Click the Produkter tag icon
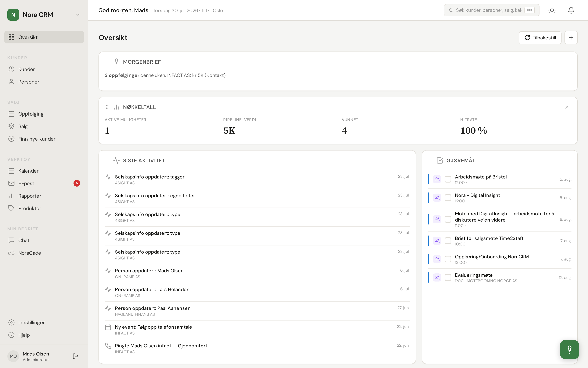Image resolution: width=588 pixels, height=368 pixels. (11, 208)
